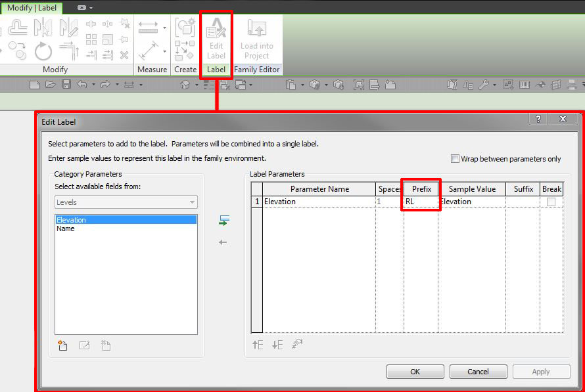The height and width of the screenshot is (392, 585).
Task: Switch to the Modify | Label tab
Action: tap(30, 9)
